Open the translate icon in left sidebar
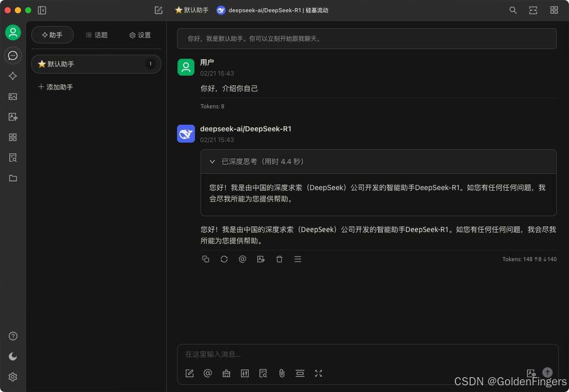The image size is (569, 392). 13,117
